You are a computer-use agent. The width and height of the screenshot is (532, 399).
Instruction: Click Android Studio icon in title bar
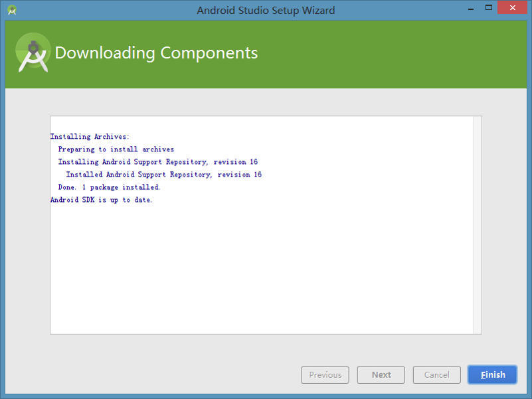tap(12, 10)
